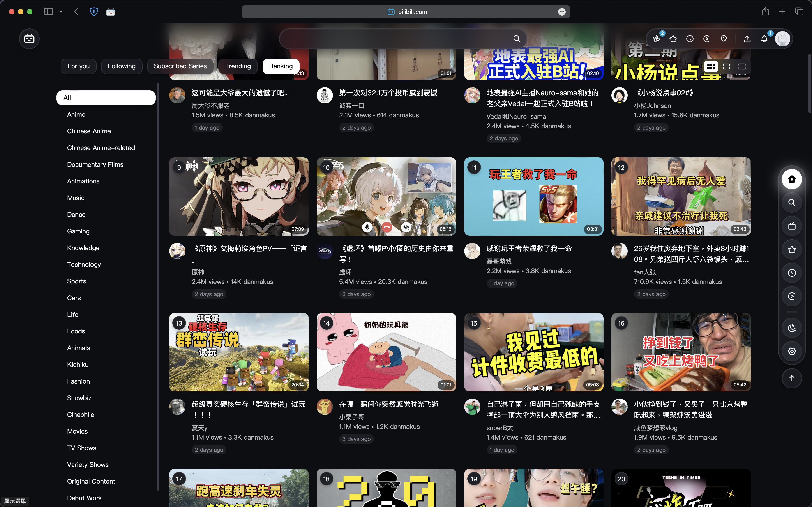Select the home icon in the right sidebar
This screenshot has width=812, height=507.
791,179
